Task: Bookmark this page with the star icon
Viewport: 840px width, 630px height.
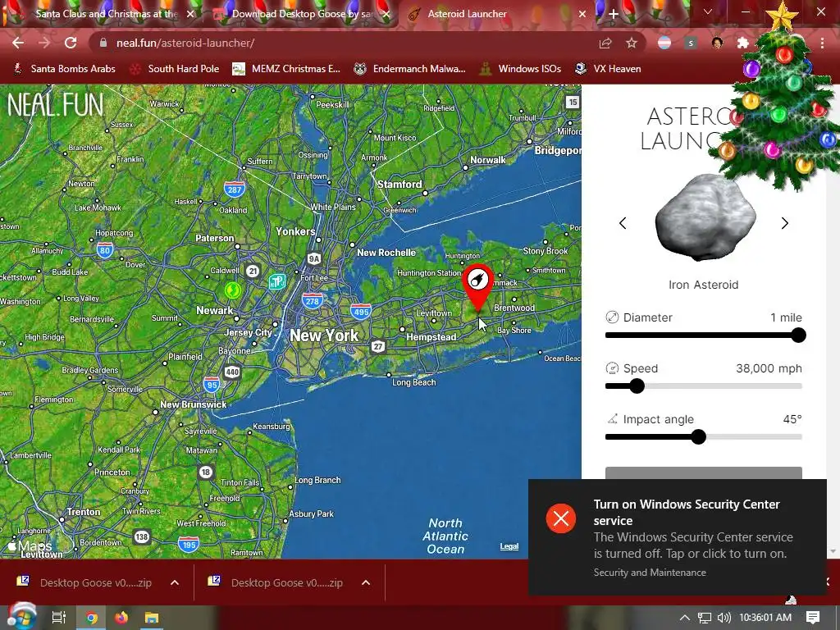Action: tap(632, 43)
